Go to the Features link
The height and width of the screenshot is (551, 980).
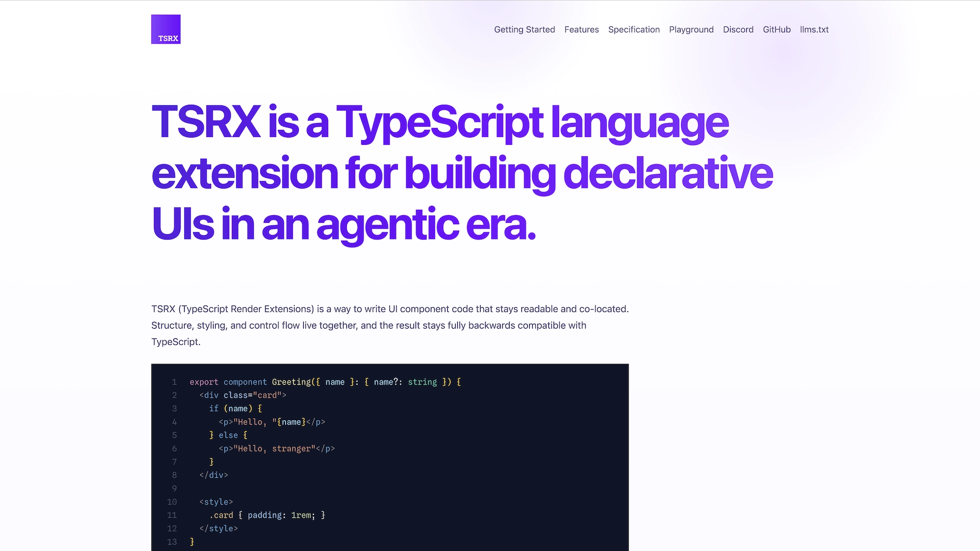pos(582,29)
